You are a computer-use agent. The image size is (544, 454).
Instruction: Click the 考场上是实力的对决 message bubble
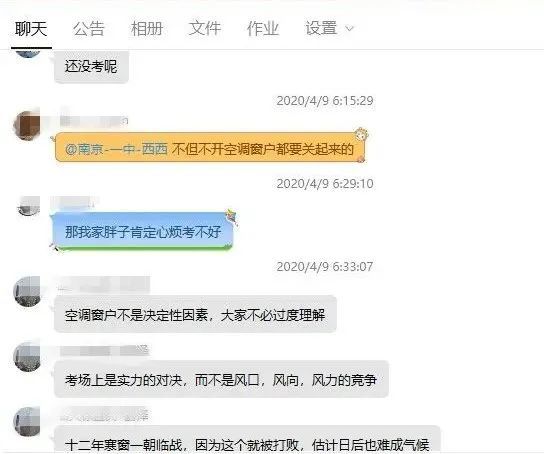pyautogui.click(x=221, y=379)
